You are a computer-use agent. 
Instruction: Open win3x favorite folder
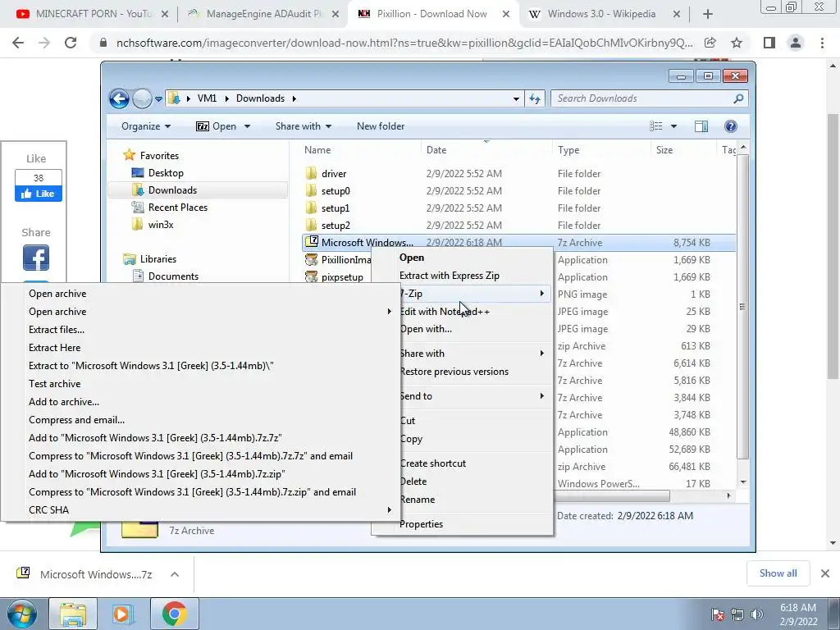[x=161, y=225]
